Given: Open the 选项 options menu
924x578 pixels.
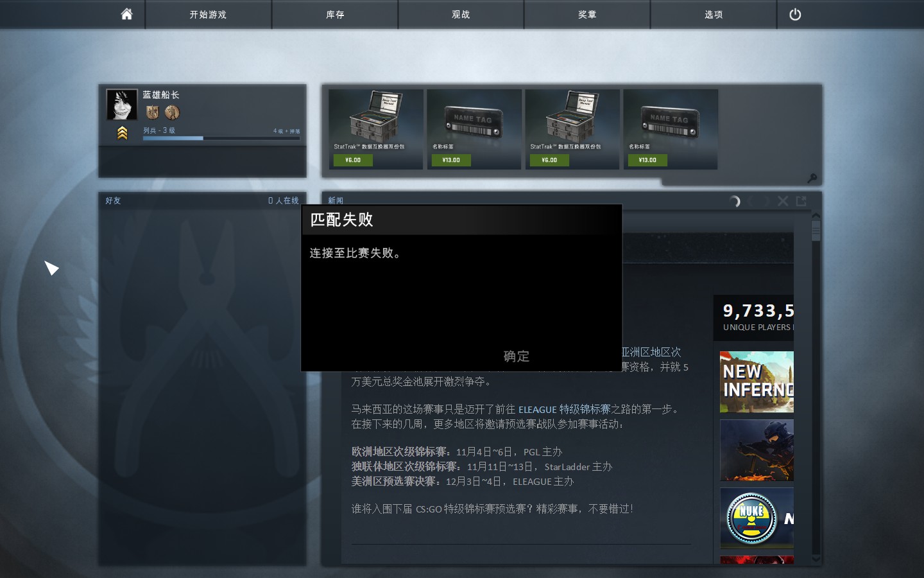Looking at the screenshot, I should tap(714, 14).
